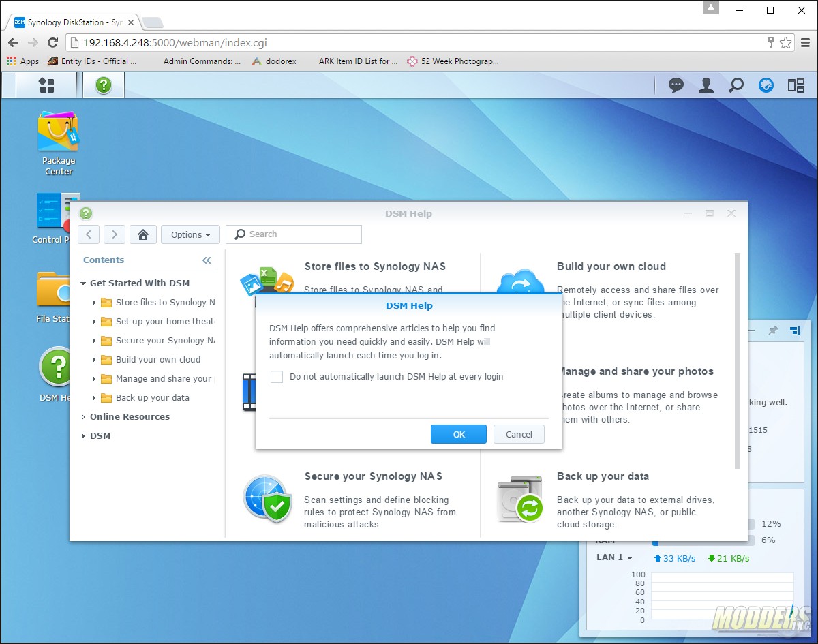Image resolution: width=818 pixels, height=644 pixels.
Task: Expand Set up your home theater folder arrow
Action: 94,322
